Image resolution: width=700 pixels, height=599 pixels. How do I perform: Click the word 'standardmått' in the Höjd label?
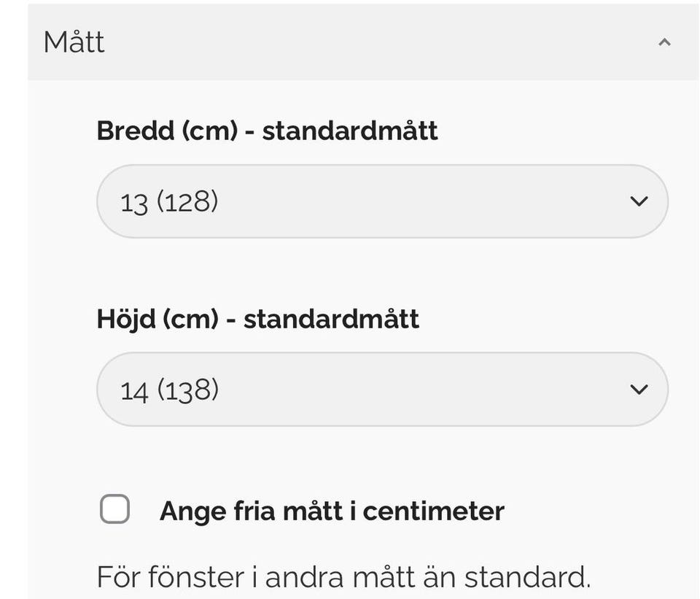coord(331,319)
